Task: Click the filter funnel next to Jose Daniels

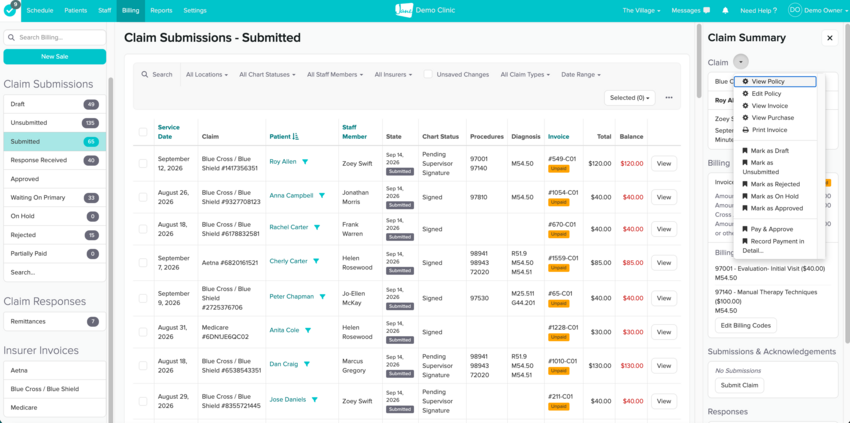Action: [x=314, y=400]
